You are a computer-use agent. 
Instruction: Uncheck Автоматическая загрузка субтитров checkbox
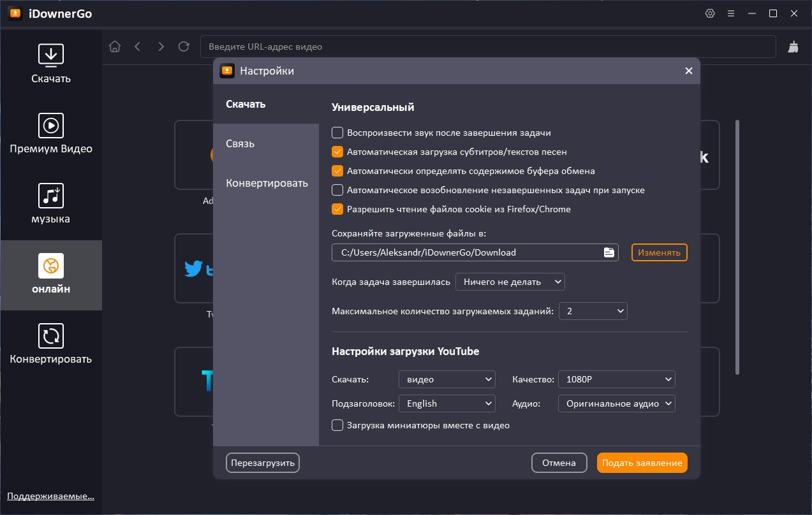tap(337, 152)
